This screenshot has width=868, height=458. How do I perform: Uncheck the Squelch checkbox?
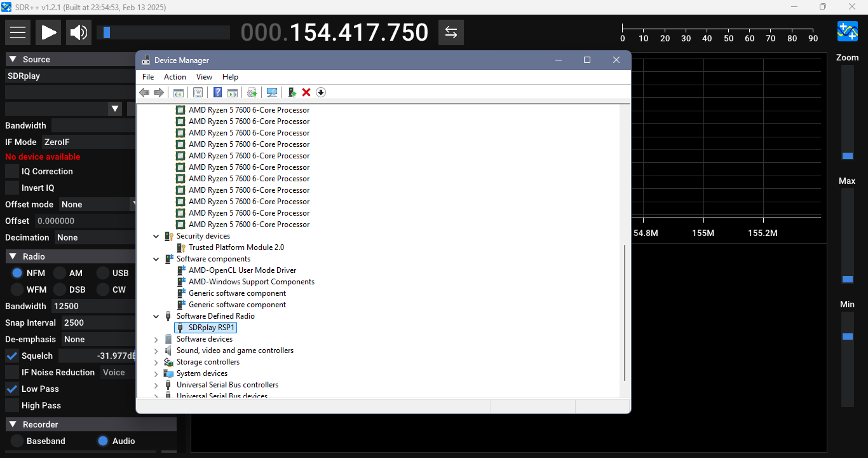12,356
